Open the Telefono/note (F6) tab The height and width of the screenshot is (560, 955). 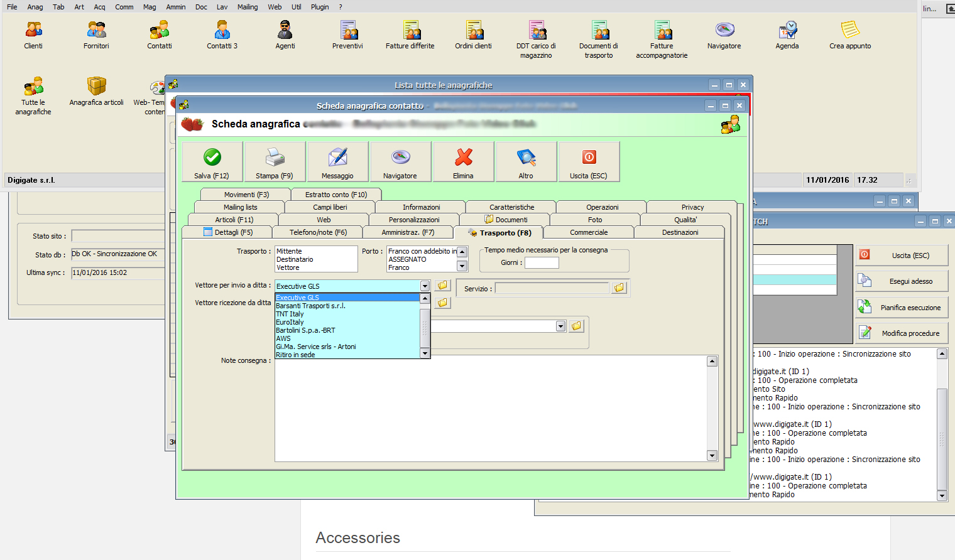[x=318, y=232]
